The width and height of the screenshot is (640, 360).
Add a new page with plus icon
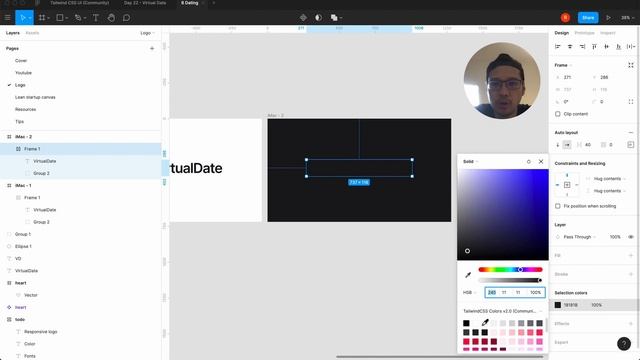[x=152, y=49]
